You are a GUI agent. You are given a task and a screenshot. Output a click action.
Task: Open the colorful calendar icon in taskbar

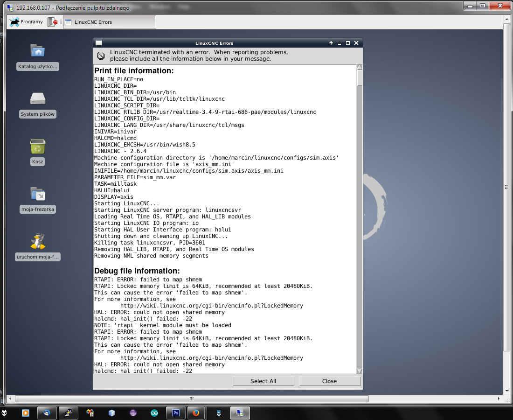tap(90, 413)
